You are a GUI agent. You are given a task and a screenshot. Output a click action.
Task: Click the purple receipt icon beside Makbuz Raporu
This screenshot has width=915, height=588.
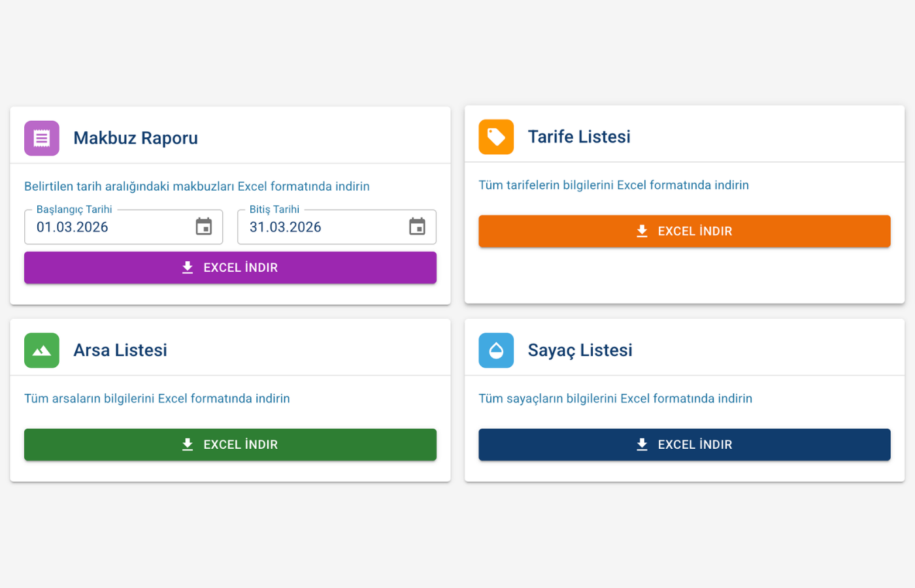[x=42, y=138]
